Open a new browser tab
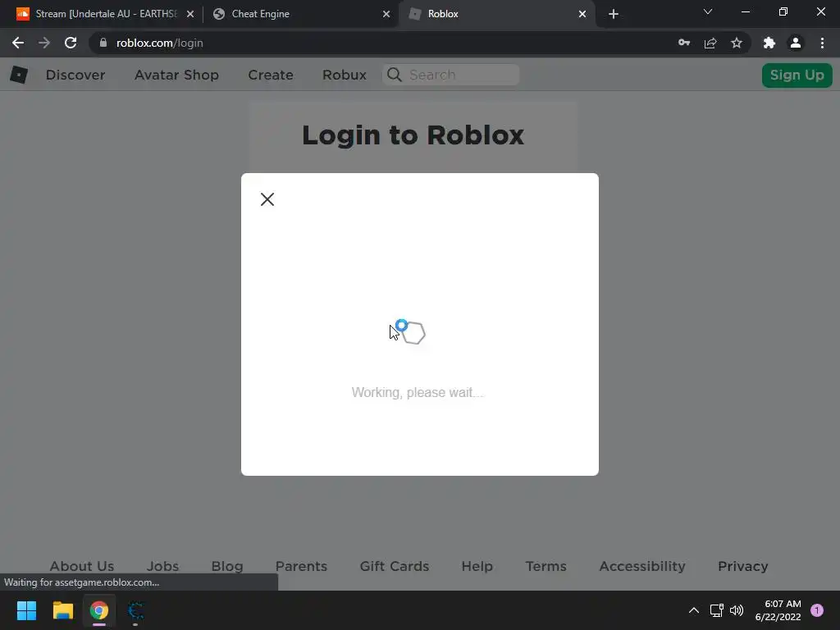The image size is (840, 630). point(614,14)
